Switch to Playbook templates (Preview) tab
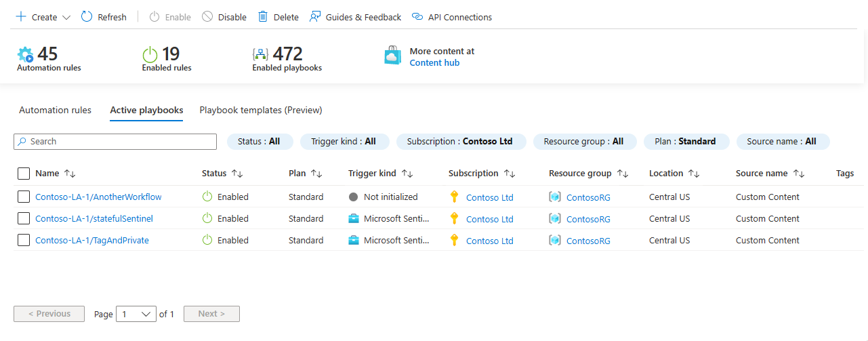Viewport: 868px width, 341px height. click(x=261, y=110)
